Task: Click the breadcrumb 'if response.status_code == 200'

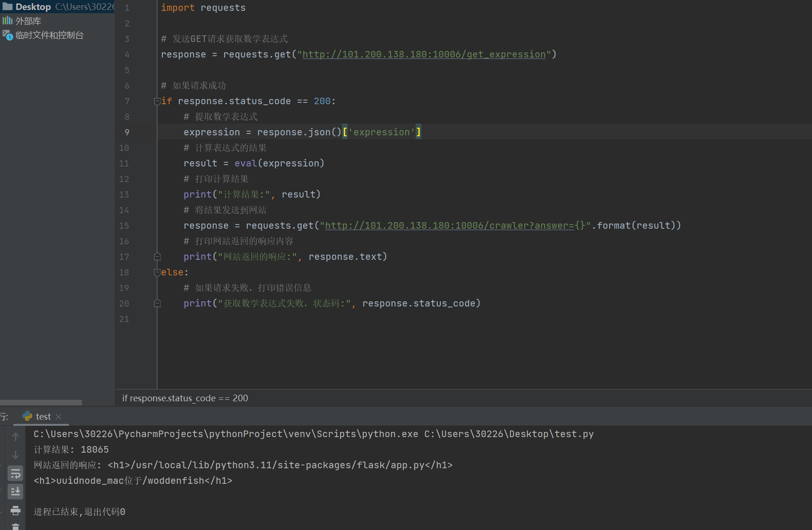Action: [185, 398]
